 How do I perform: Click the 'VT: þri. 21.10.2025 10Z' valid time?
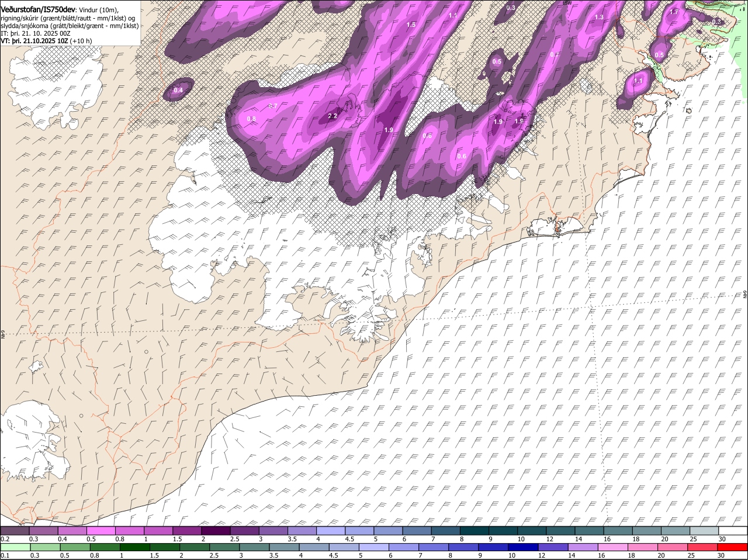34,41
